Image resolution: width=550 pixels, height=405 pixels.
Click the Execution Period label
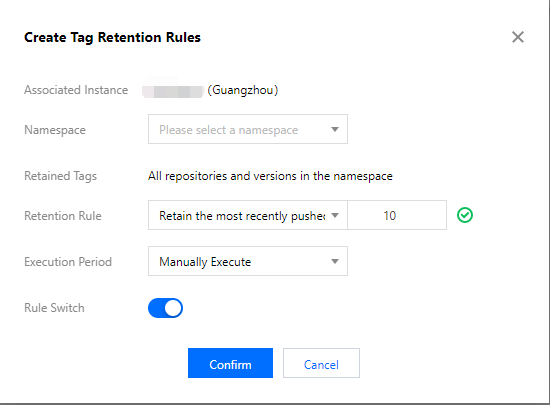(68, 262)
